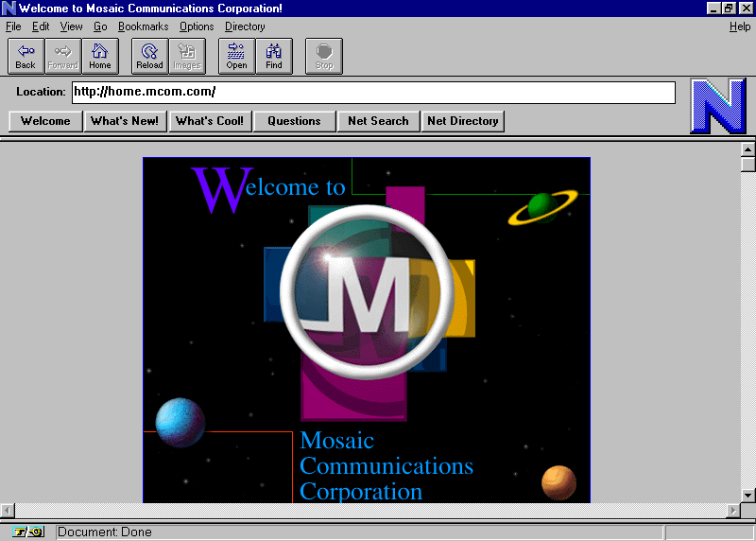
Task: Open the Options menu
Action: coord(197,26)
